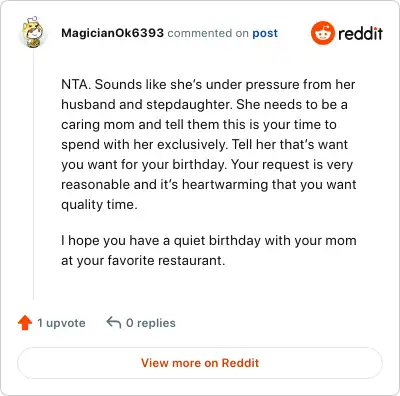Click the reddit wordmark text
This screenshot has height=396, width=400.
coord(360,33)
